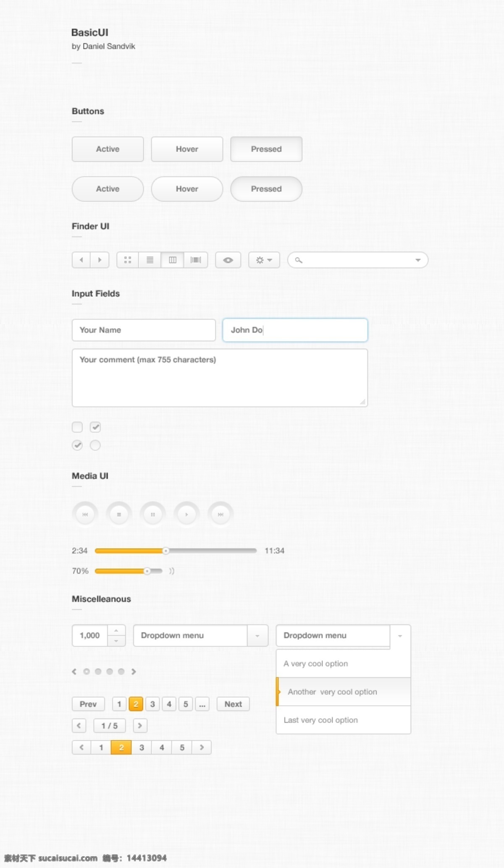This screenshot has height=868, width=504.
Task: Increase the 1,000 stepper value
Action: pyautogui.click(x=116, y=630)
